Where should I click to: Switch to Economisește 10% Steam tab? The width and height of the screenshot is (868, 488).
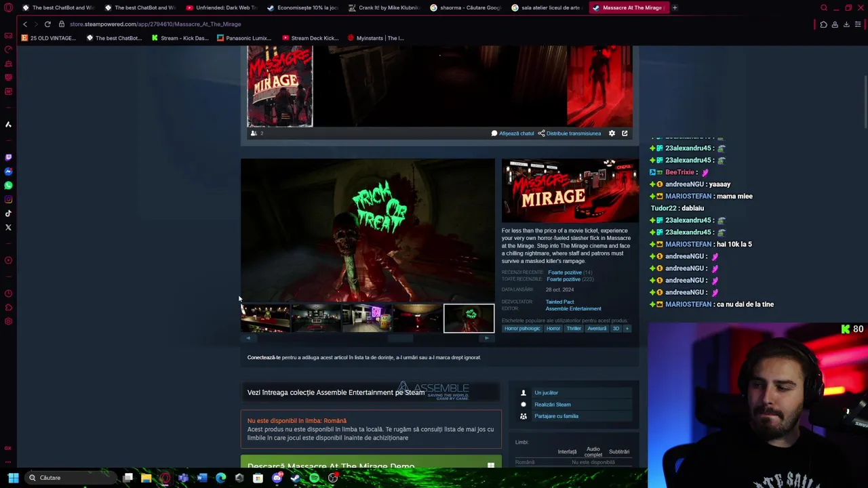point(302,7)
